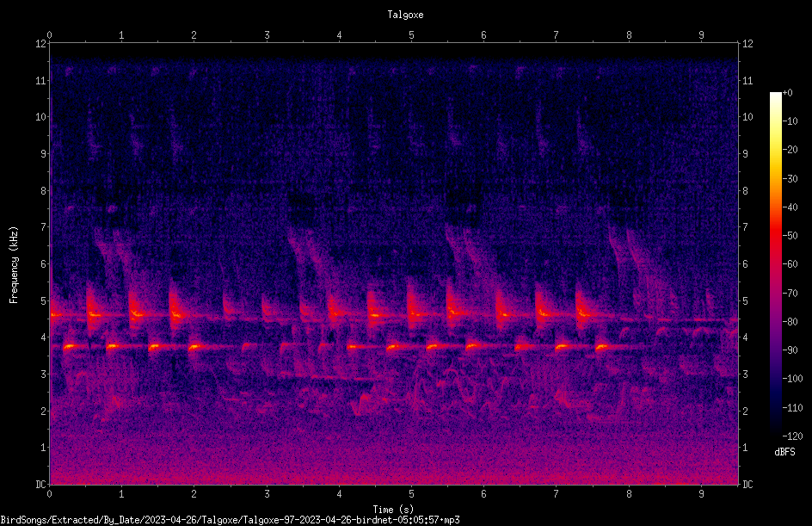Click the -90 label on color scale

[790, 350]
